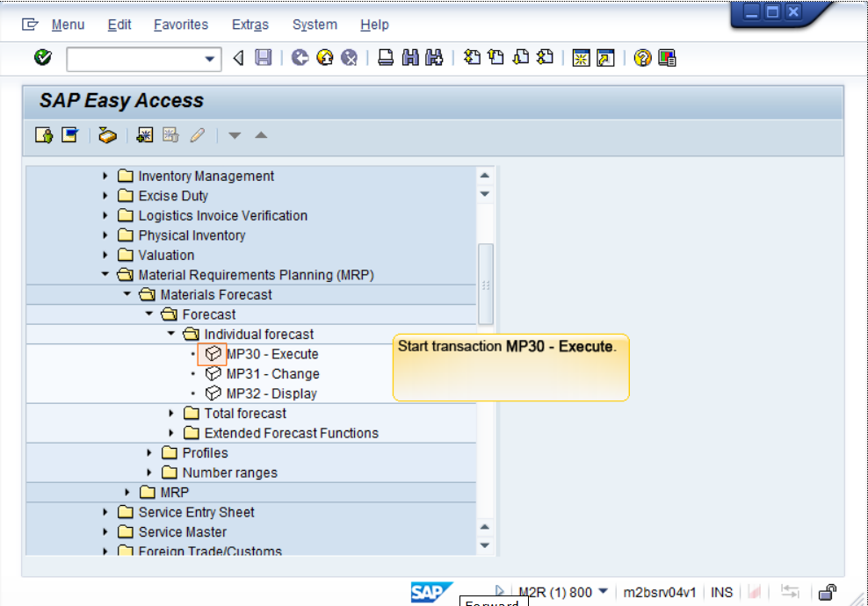Click the Add to Favorites icon
Screen dimensions: 868x606
coord(145,135)
